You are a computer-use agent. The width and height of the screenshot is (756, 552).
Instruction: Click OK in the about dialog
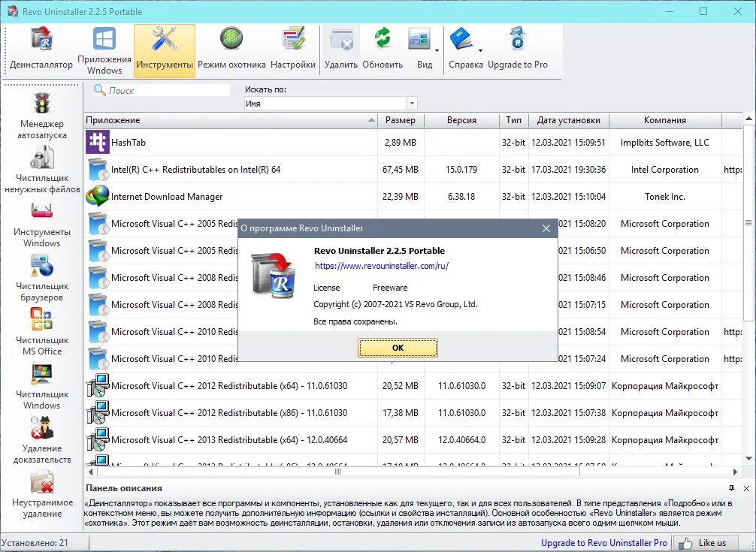[x=398, y=347]
